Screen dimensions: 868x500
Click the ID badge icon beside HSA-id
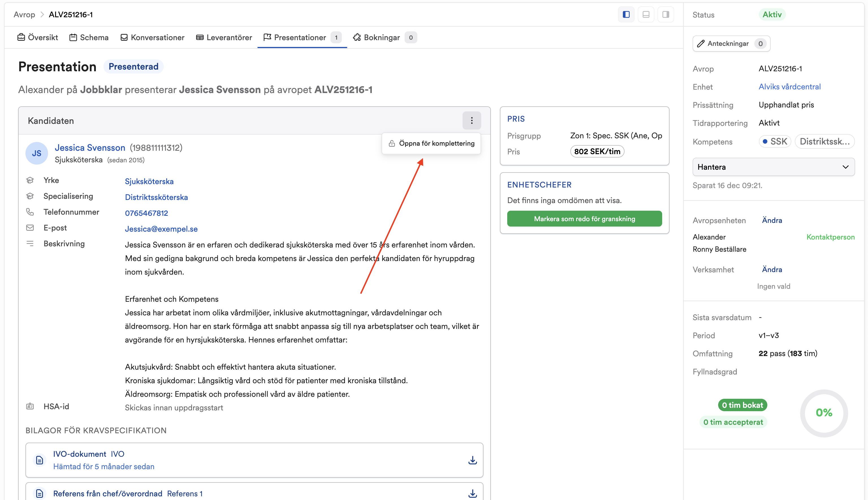pos(30,406)
